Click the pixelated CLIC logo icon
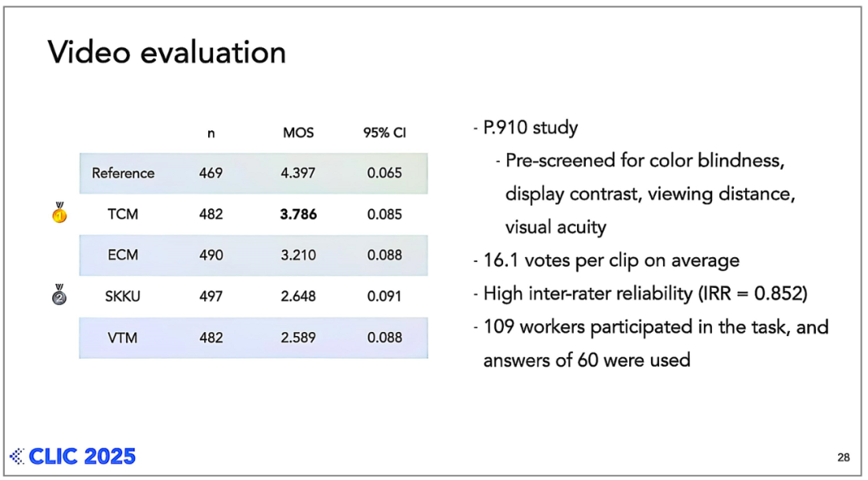The height and width of the screenshot is (480, 868). (17, 457)
